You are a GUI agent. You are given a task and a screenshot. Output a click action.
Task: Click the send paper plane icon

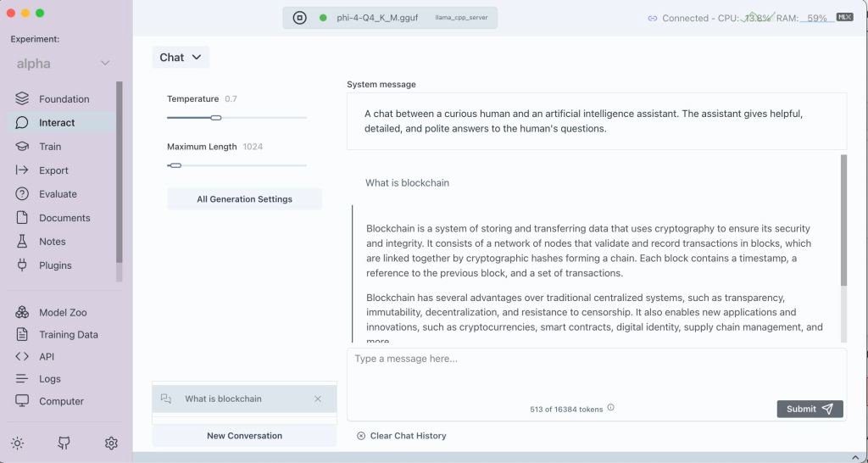click(827, 409)
